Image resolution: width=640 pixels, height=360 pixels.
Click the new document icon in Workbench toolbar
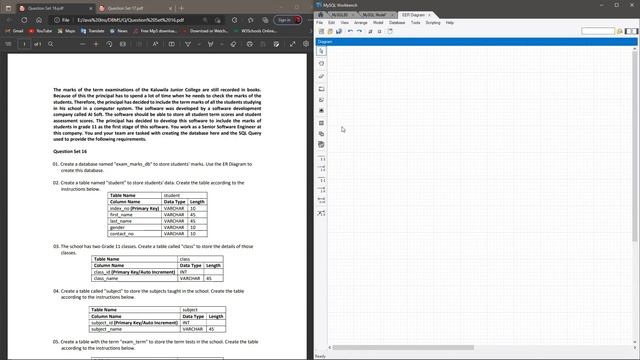(321, 31)
